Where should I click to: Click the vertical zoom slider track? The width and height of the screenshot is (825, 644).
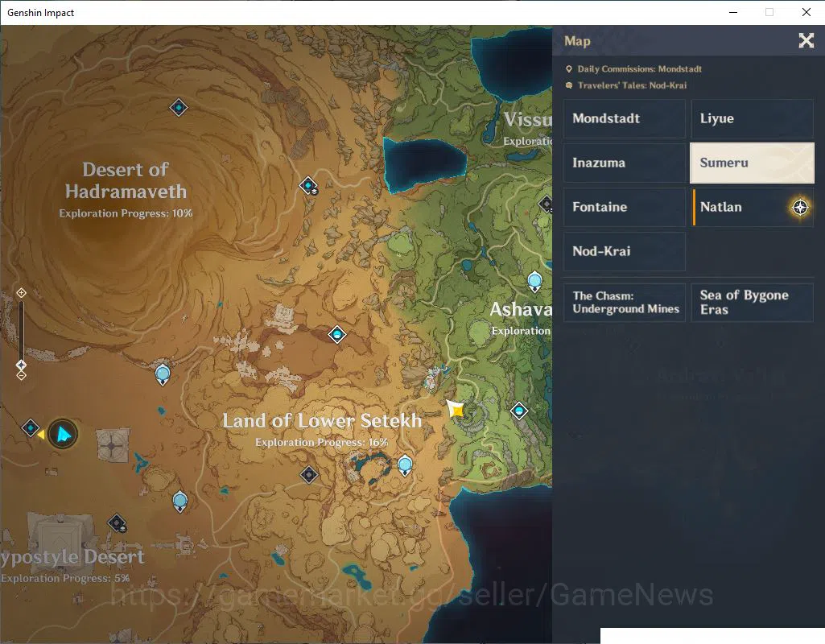[x=21, y=332]
